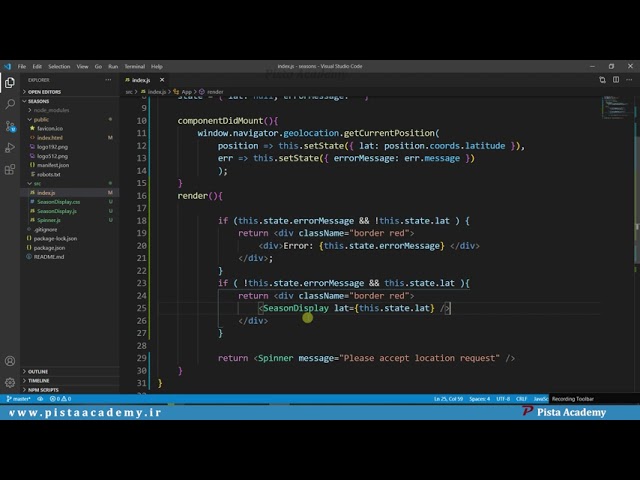Click the index.js breadcrumb segment
This screenshot has width=640, height=480.
[x=153, y=92]
